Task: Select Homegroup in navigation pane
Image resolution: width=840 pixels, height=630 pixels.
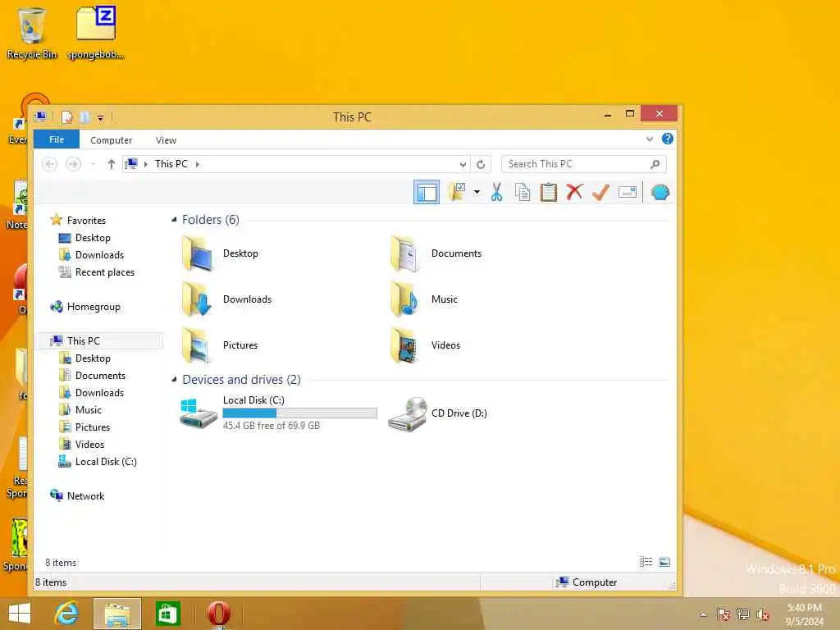Action: pos(85,307)
